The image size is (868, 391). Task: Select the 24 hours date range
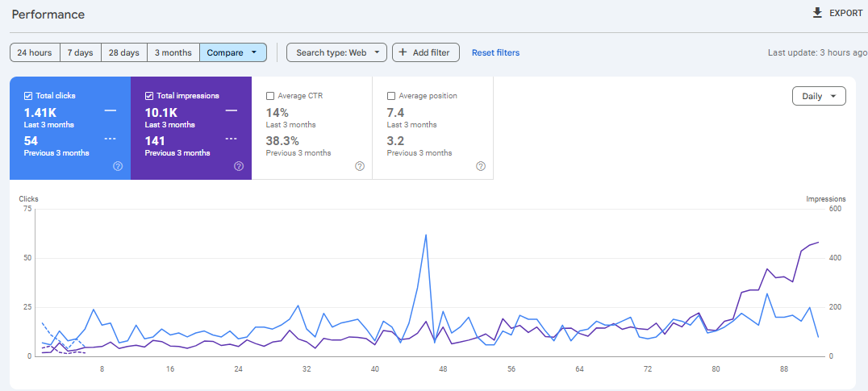coord(35,52)
